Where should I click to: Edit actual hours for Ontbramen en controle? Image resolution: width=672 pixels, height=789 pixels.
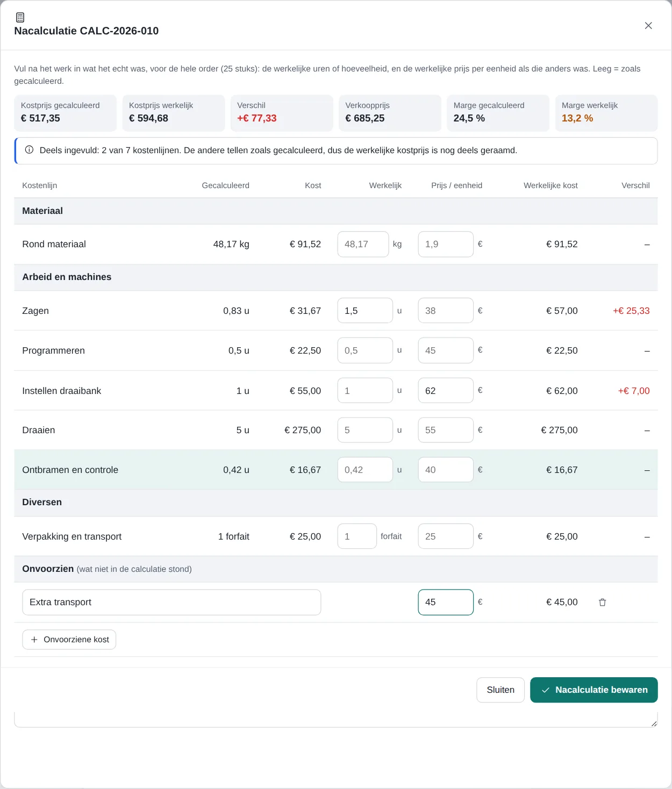point(365,470)
